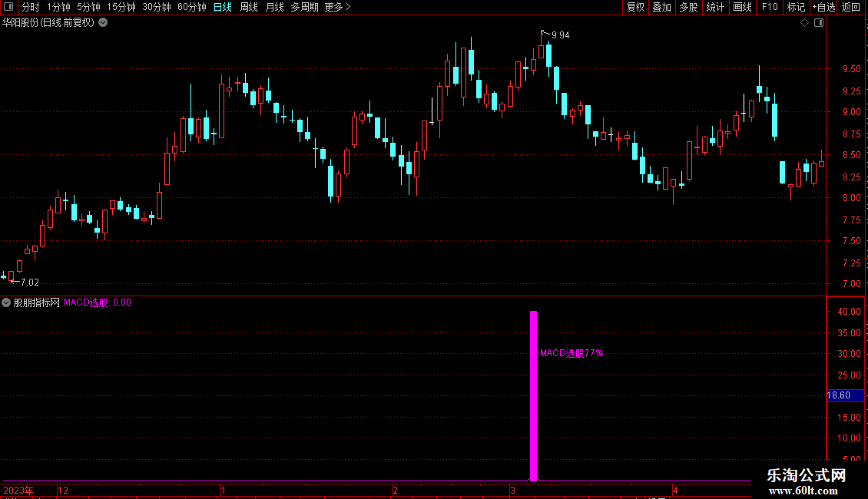Switch to 分时 intraday view
Viewport: 868px width, 499px height.
pyautogui.click(x=31, y=7)
